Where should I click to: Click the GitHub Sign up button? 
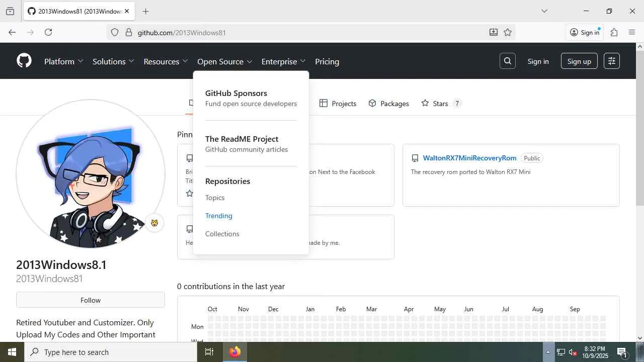pyautogui.click(x=579, y=61)
